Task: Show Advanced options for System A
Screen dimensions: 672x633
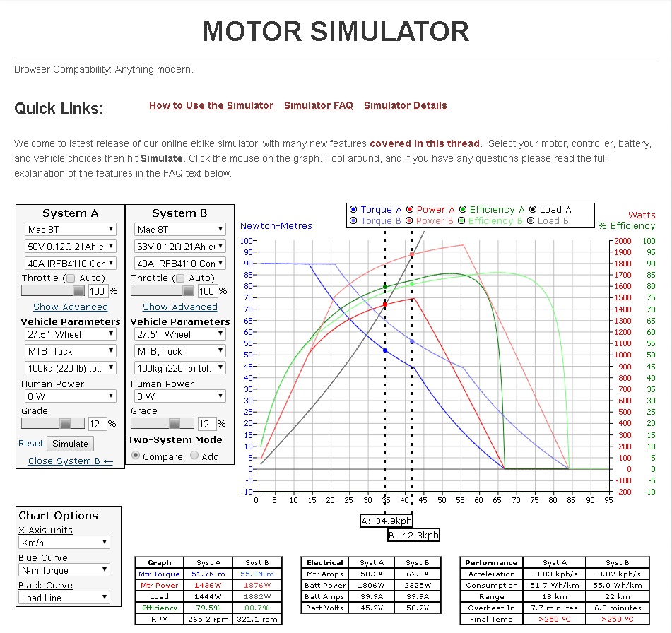Action: click(71, 307)
